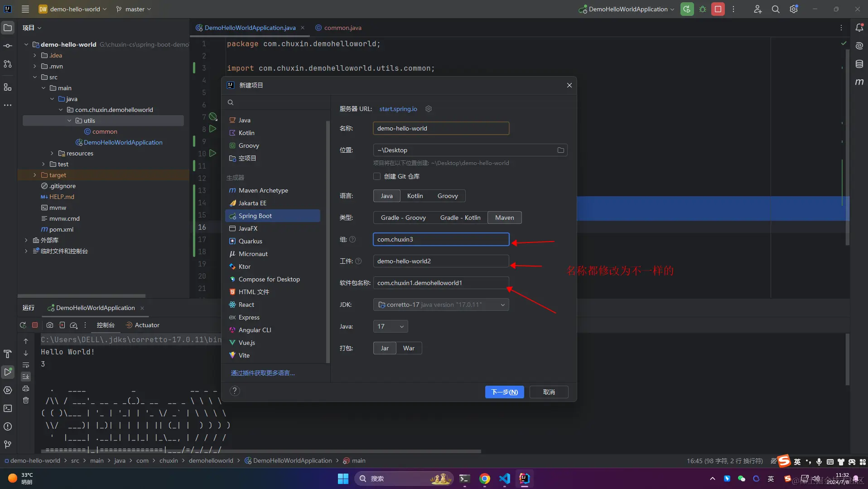Click the Cancel (取消) button
Screen dimensions: 868x489
(549, 392)
